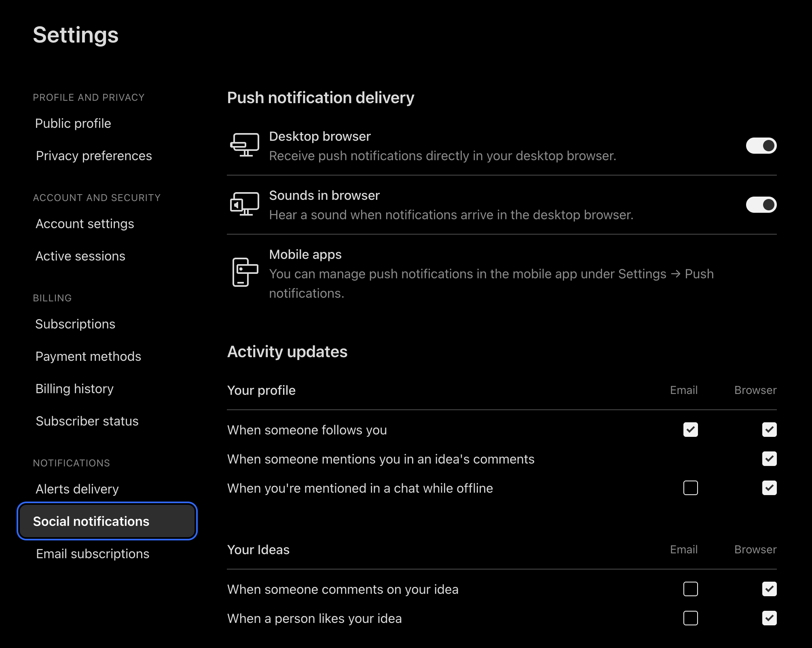This screenshot has height=648, width=812.
Task: Uncheck Browser for mentions in idea's comments
Action: 769,459
